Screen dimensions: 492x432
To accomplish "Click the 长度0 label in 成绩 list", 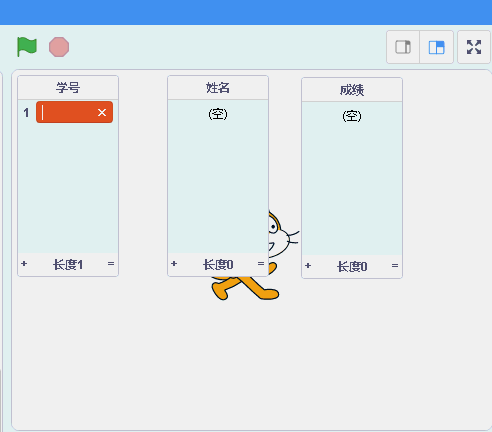I will (352, 267).
